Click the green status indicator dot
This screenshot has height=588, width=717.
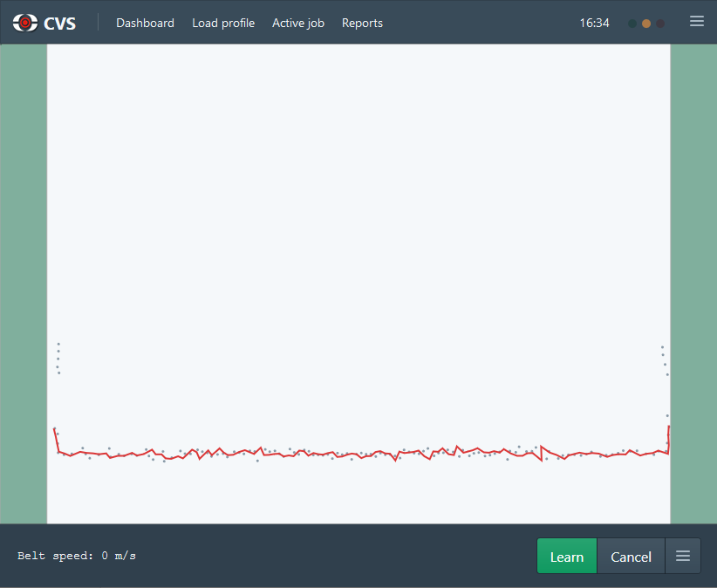point(632,24)
